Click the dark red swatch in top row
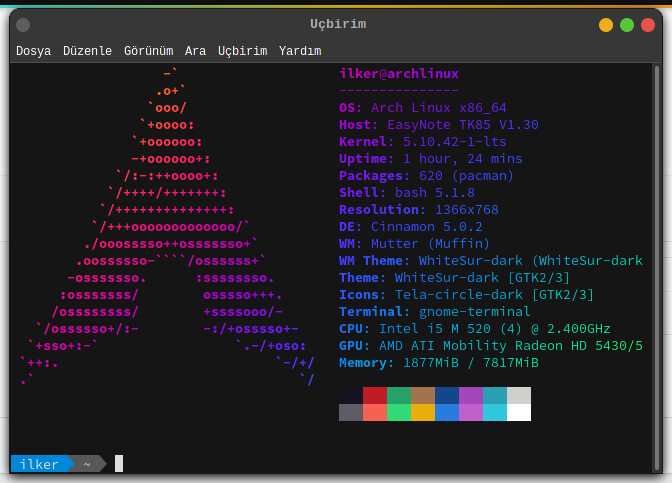This screenshot has width=672, height=483. 375,395
